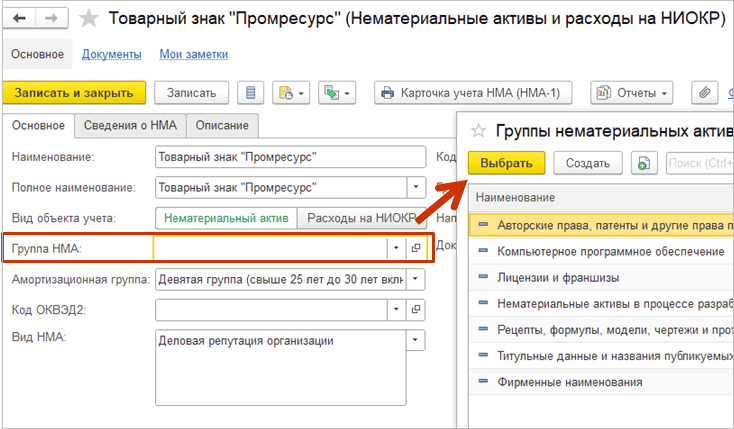Click the yellow Выбрать button

[506, 163]
